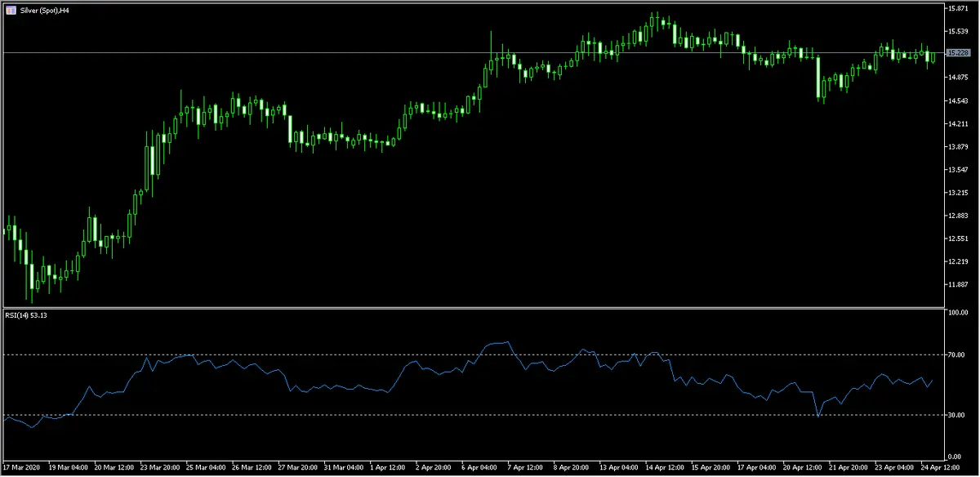980x477 pixels.
Task: Click the 13.215 price axis label
Action: point(957,193)
